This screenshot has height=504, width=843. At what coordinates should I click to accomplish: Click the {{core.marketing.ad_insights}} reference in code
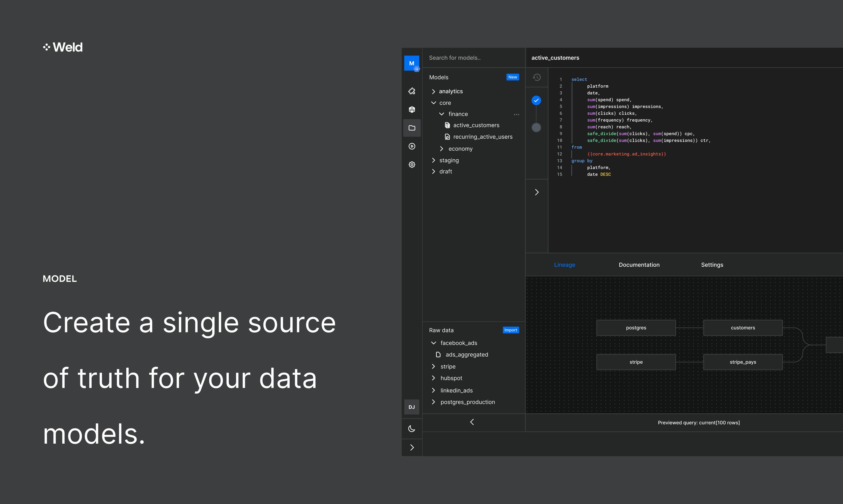(x=626, y=154)
